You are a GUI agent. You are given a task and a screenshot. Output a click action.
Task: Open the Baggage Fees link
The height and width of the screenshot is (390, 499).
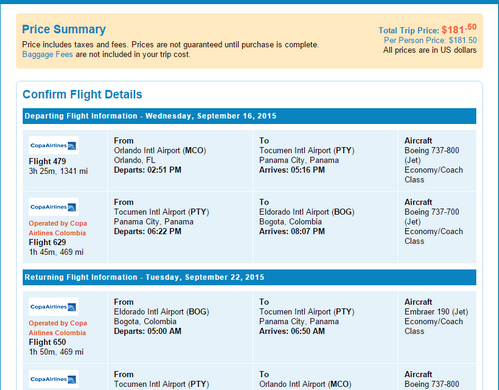coord(47,54)
